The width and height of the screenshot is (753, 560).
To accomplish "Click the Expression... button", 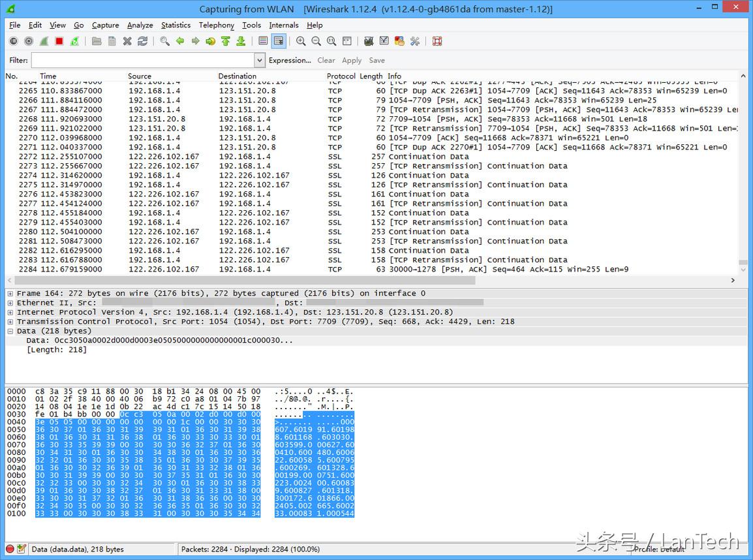I will pyautogui.click(x=290, y=60).
